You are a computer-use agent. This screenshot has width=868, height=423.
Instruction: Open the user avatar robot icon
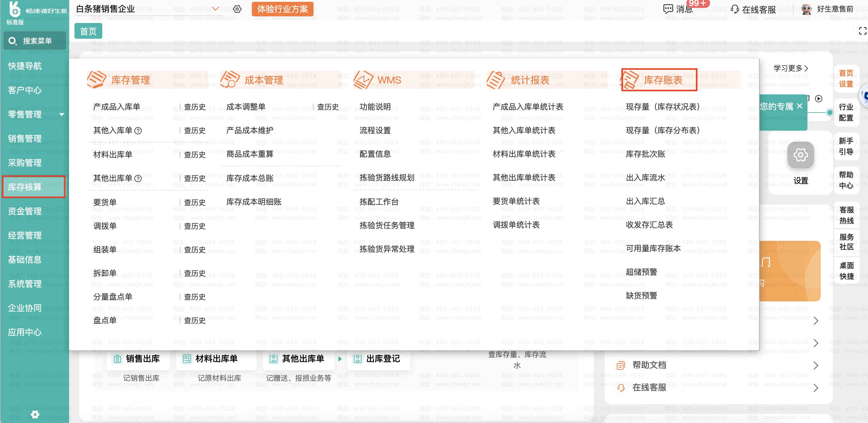coord(807,9)
